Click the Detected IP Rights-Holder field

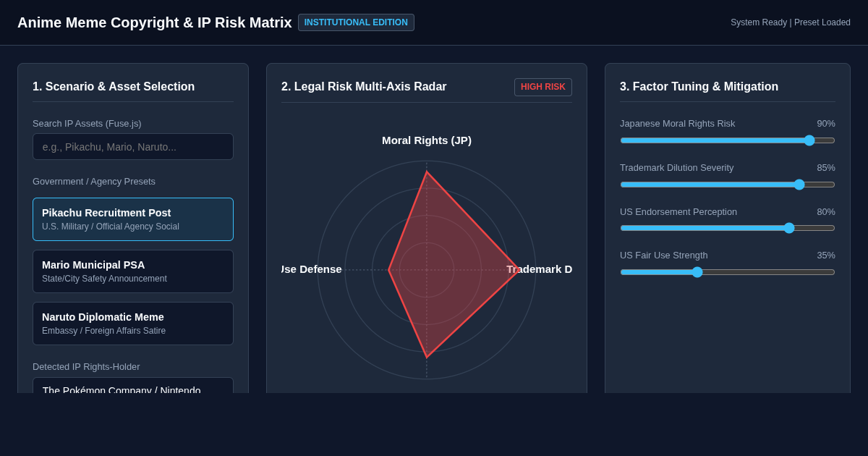tap(133, 386)
